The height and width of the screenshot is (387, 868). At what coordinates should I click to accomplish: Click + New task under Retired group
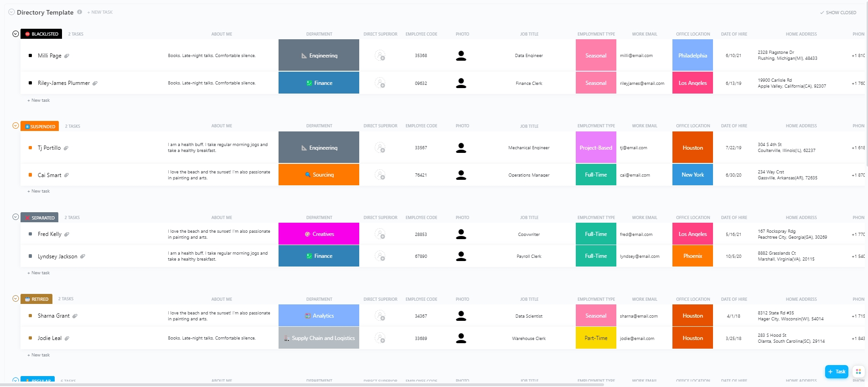pos(39,355)
